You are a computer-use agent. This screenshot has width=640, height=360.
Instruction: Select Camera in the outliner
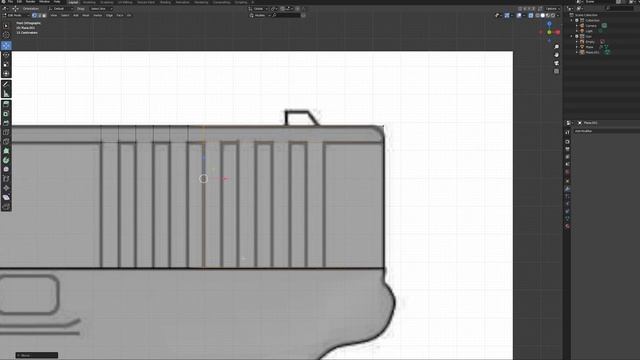point(591,26)
